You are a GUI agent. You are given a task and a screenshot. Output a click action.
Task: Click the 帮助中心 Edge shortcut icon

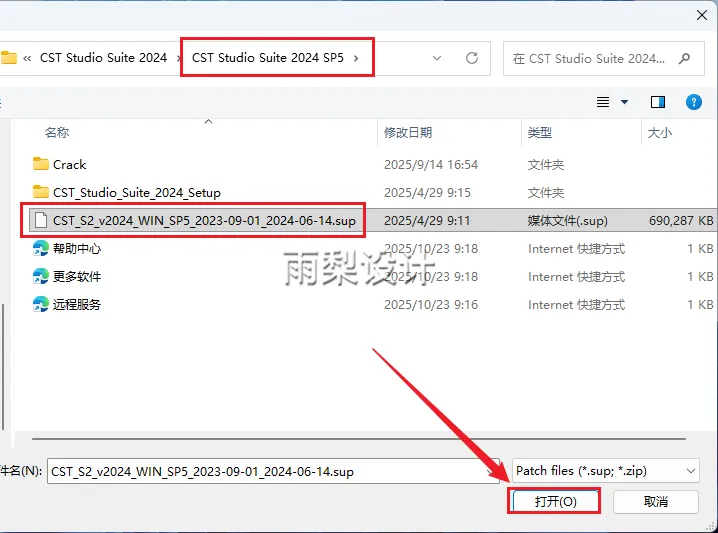(x=40, y=248)
